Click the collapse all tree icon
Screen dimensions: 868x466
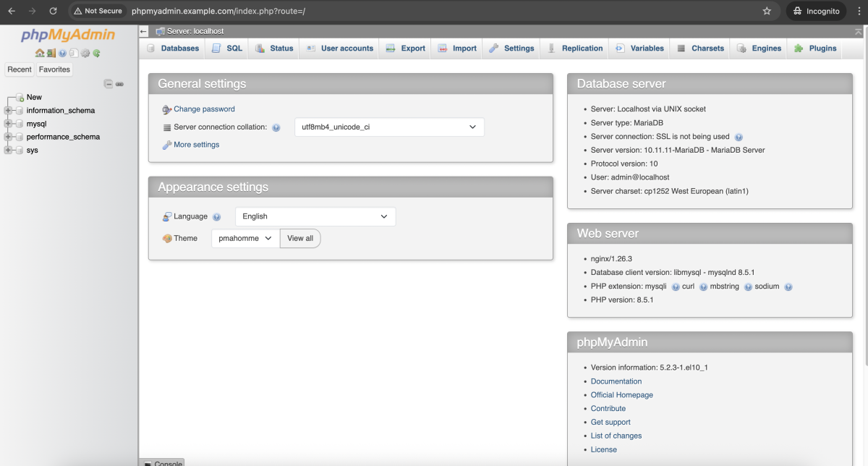click(109, 84)
